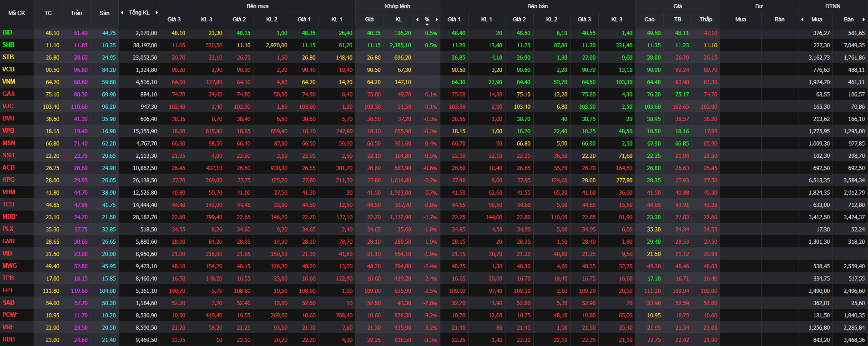
Task: Select the ACB ticker symbol
Action: [9, 168]
